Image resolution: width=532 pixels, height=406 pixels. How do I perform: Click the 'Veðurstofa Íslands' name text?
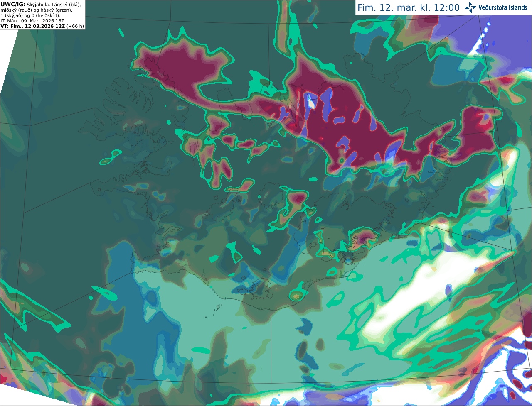[503, 7]
